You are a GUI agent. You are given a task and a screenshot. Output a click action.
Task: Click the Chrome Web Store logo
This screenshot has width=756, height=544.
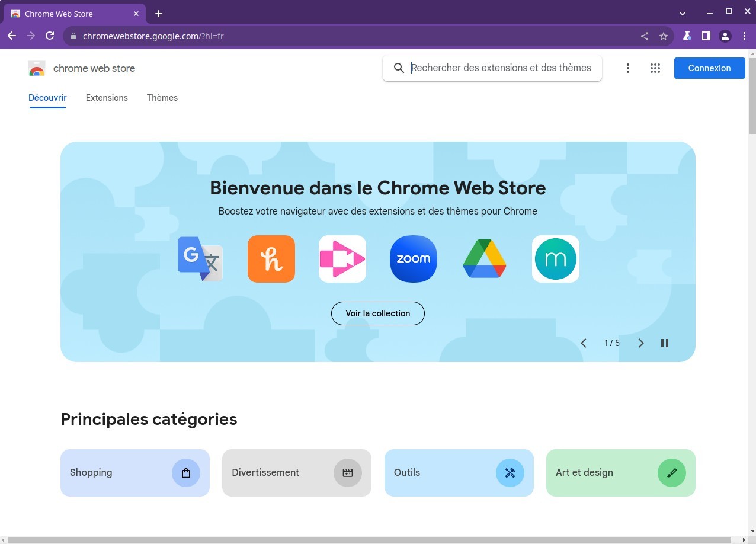click(x=37, y=68)
